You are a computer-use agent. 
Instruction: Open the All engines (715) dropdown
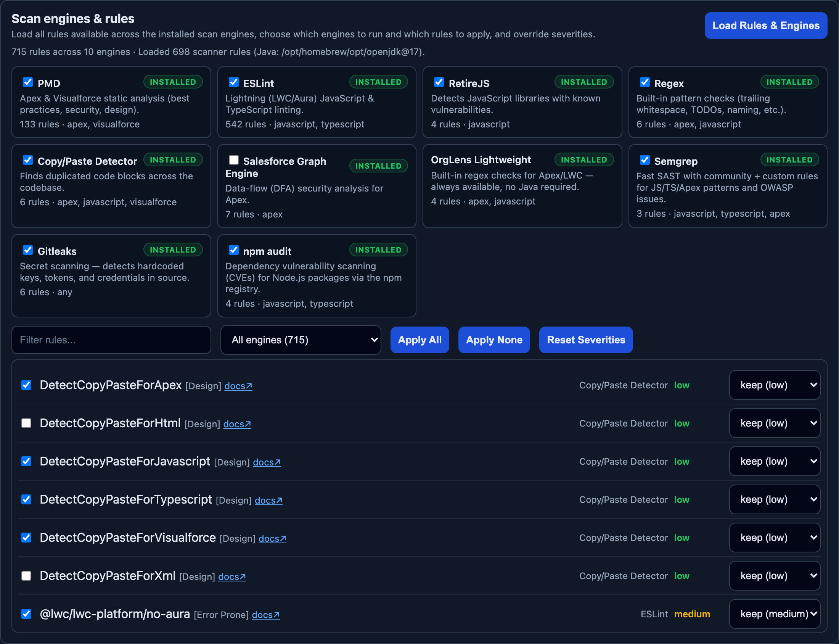tap(301, 340)
